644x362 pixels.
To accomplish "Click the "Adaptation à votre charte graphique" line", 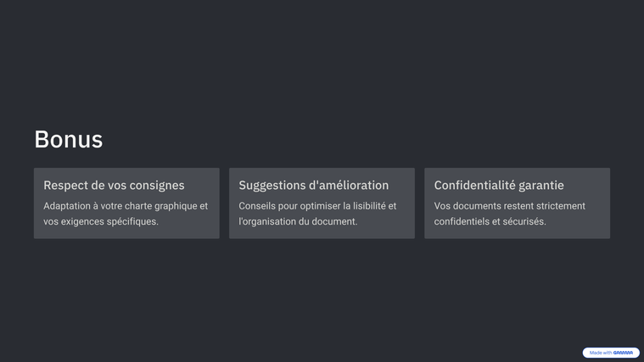I will point(126,206).
